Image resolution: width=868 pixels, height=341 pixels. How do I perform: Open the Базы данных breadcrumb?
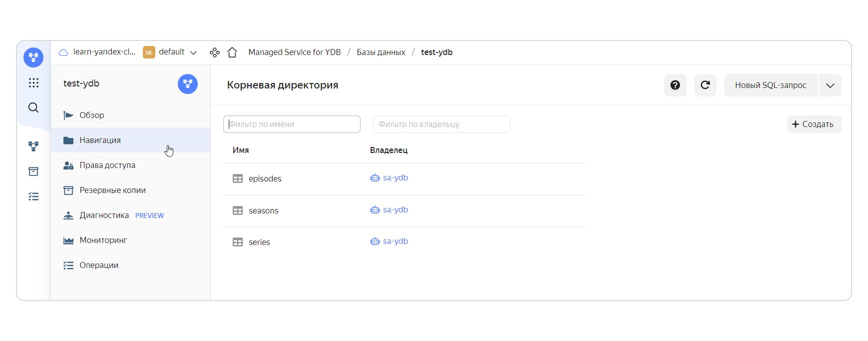(381, 52)
